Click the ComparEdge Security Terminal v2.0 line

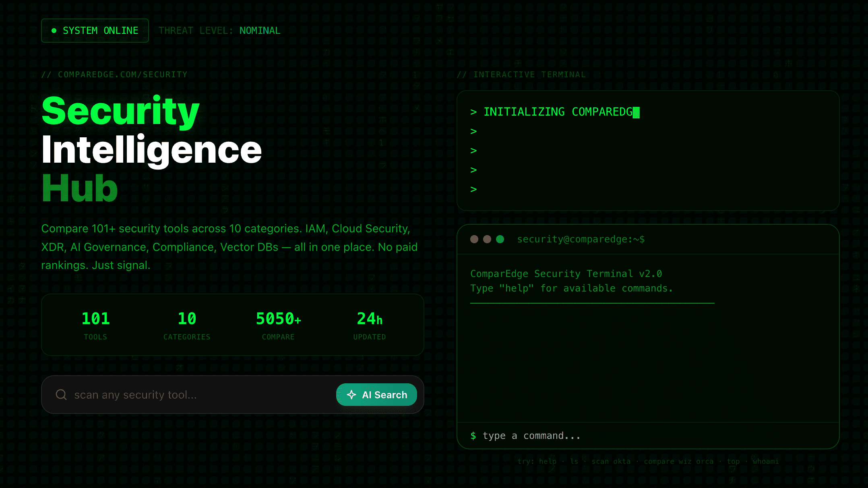(x=566, y=274)
